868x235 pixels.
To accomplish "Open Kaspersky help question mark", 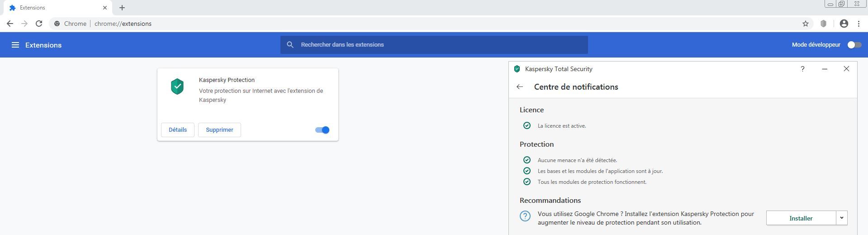I will point(803,69).
